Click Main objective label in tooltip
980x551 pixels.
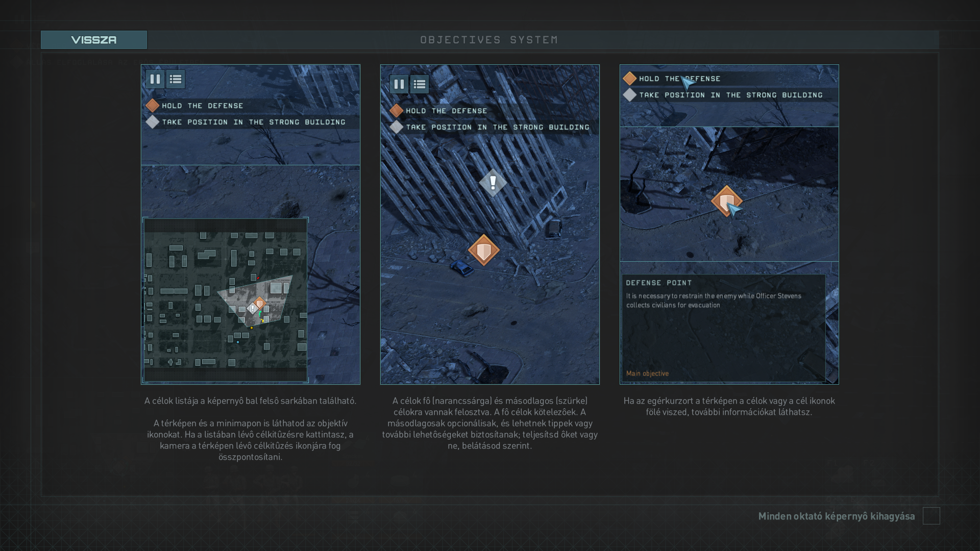[647, 373]
